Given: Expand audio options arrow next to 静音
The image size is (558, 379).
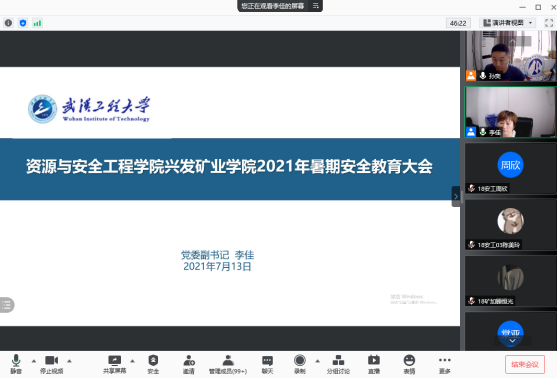Looking at the screenshot, I should point(34,361).
